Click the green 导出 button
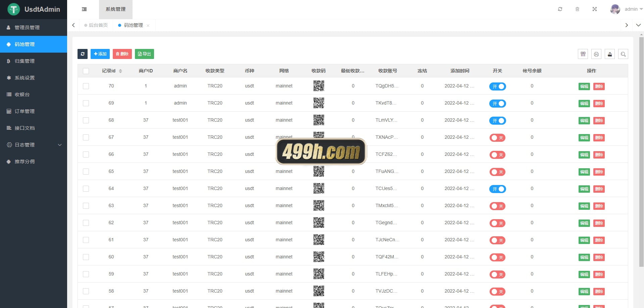 click(x=144, y=54)
